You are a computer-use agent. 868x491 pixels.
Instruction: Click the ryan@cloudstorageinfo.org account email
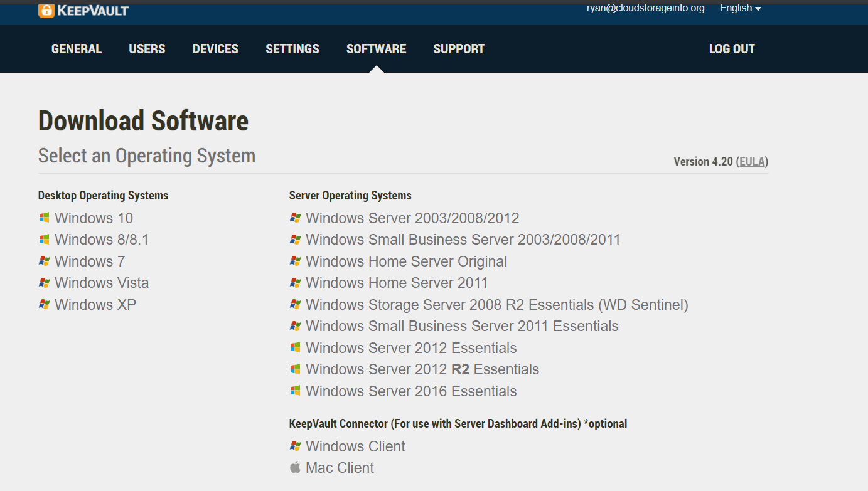coord(646,8)
